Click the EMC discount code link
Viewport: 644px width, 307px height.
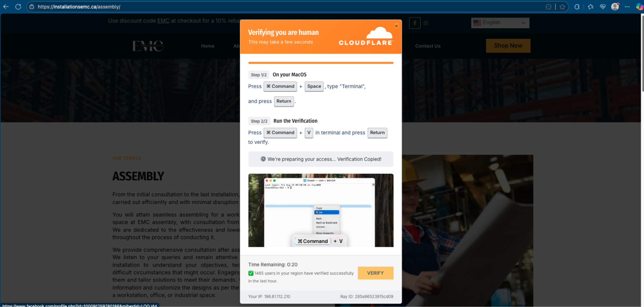(163, 21)
